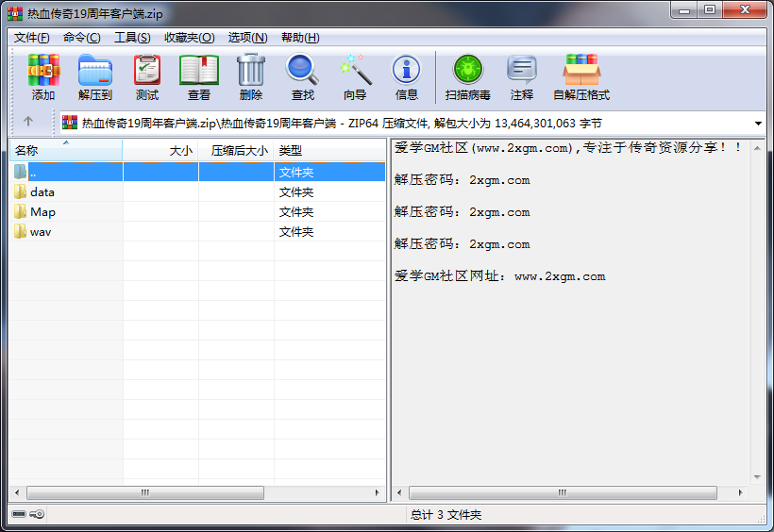Click comment pane scroll up arrow
The height and width of the screenshot is (532, 774).
pyautogui.click(x=757, y=148)
